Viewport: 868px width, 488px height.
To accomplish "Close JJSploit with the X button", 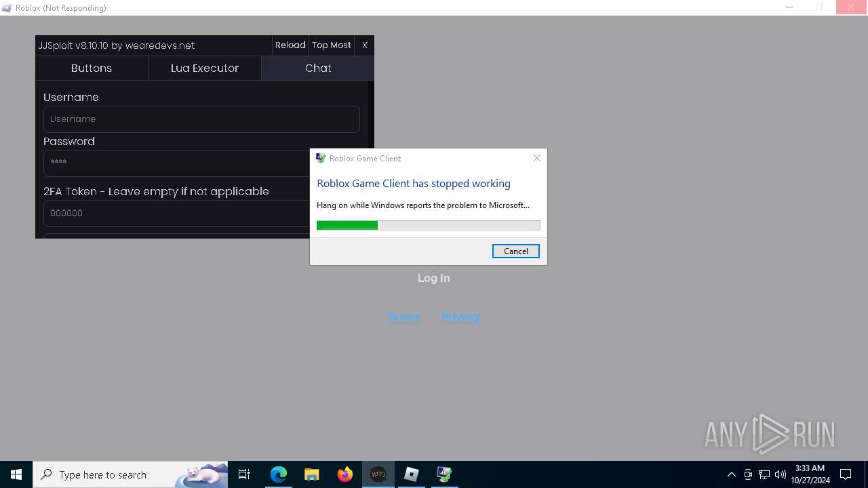I will [365, 45].
